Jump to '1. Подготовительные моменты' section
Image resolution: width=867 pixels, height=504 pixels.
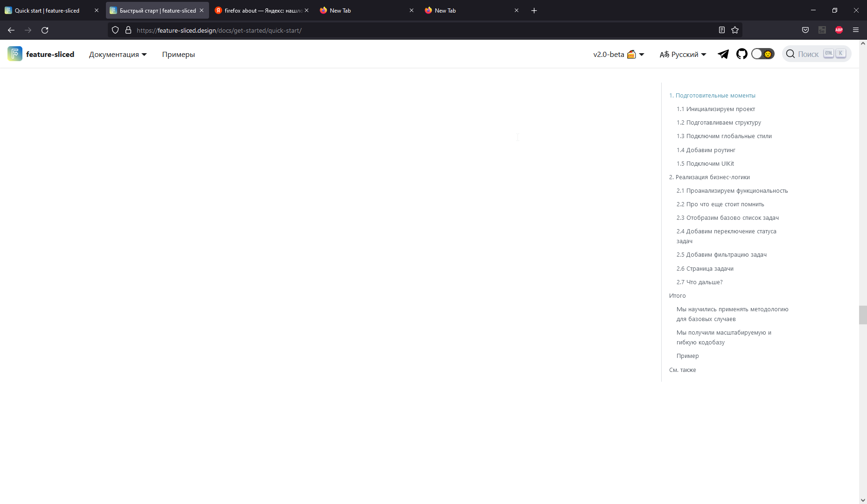pos(712,96)
